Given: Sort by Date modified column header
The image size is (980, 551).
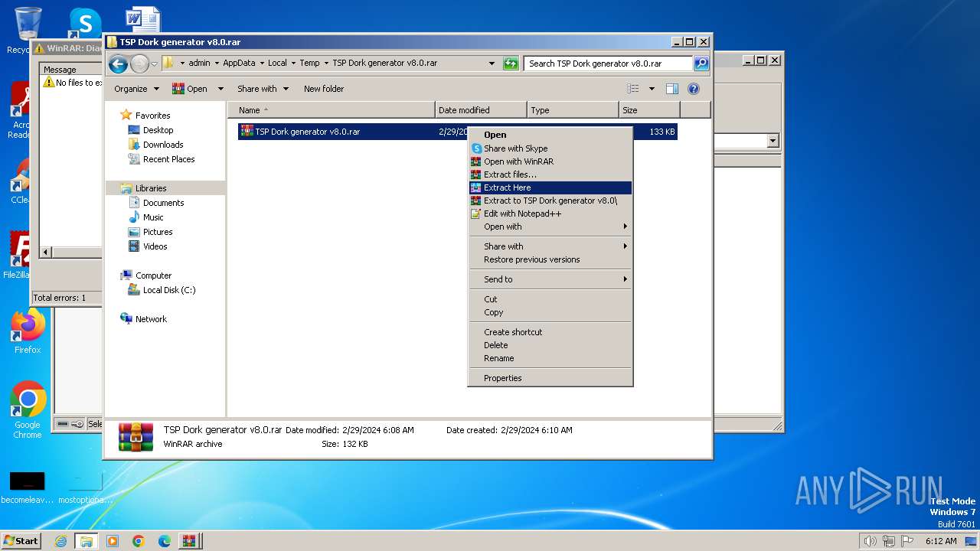Looking at the screenshot, I should (481, 110).
